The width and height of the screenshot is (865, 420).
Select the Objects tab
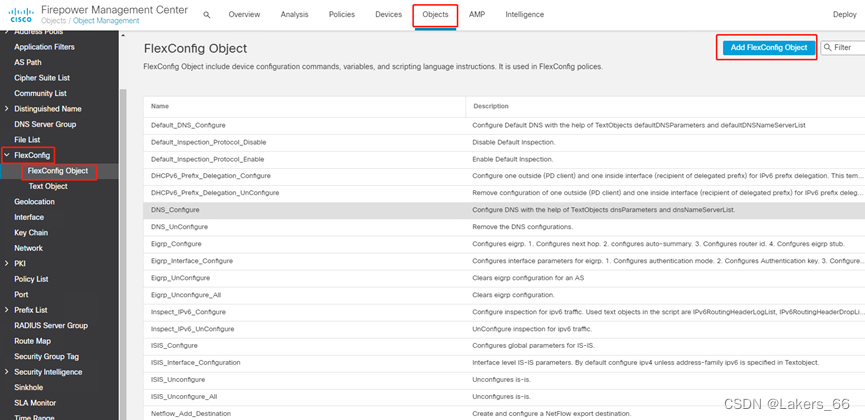point(435,15)
